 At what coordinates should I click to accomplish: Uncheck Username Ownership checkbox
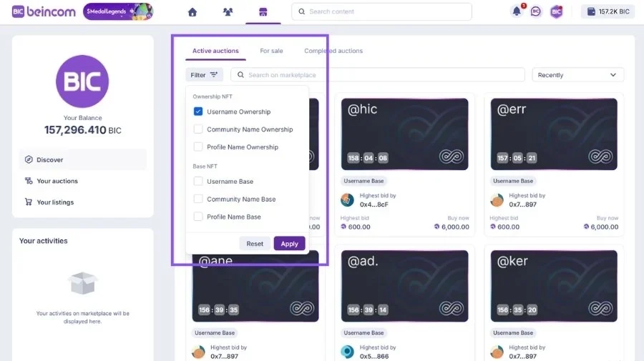(198, 112)
